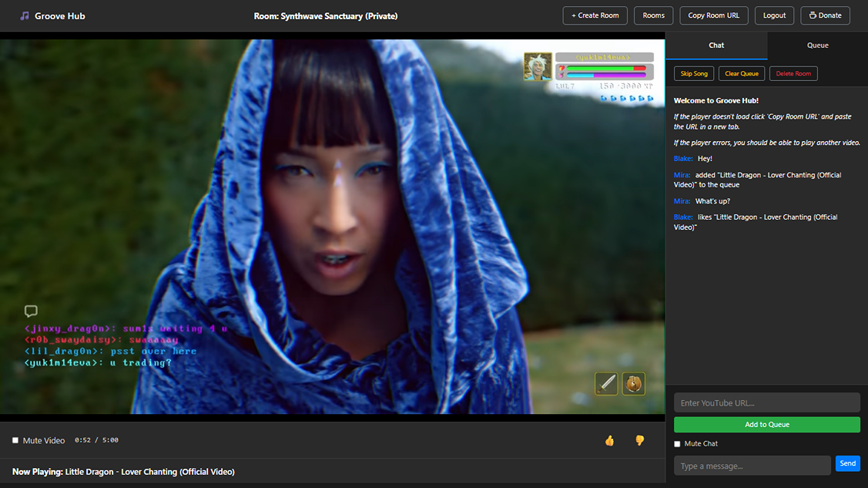This screenshot has width=868, height=488.
Task: Toggle the Mute Video checkbox
Action: (x=15, y=440)
